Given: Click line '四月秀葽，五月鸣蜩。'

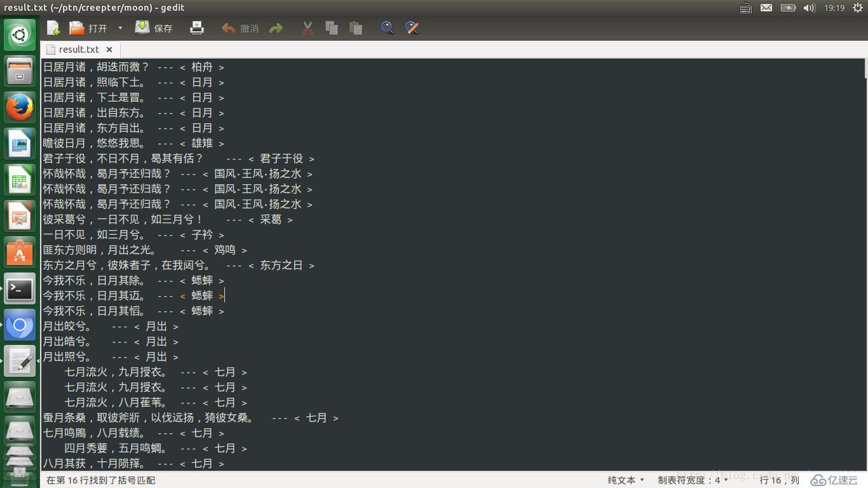Looking at the screenshot, I should [x=156, y=448].
